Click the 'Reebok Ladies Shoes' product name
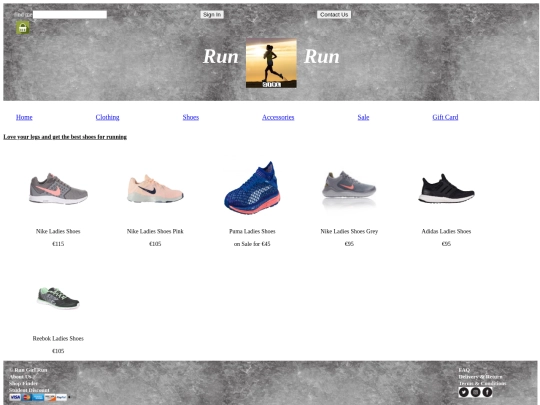 coord(58,339)
